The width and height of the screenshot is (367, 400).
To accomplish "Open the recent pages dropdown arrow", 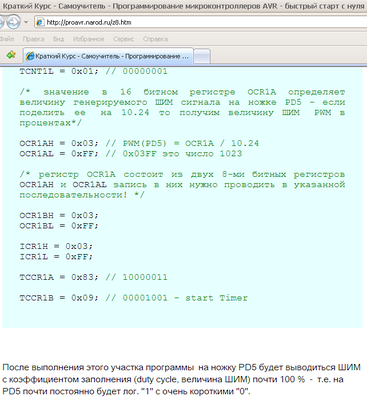I will click(x=26, y=22).
